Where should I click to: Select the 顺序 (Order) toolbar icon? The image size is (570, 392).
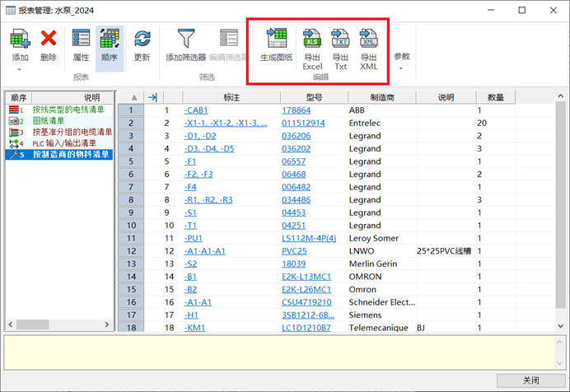109,39
